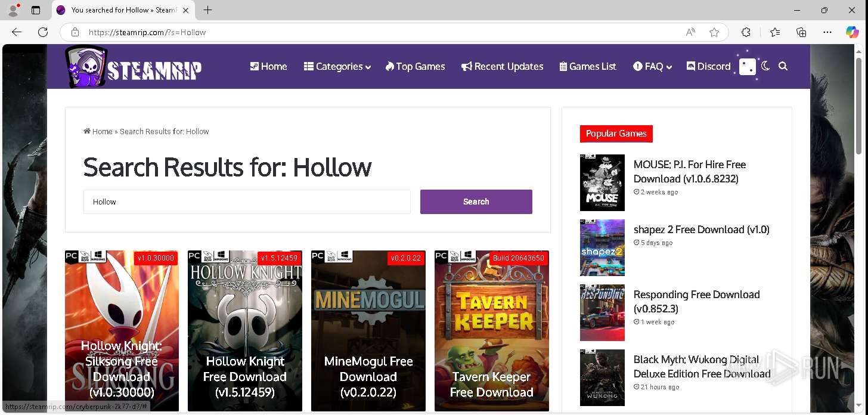Click the Popular Games heading label

coord(616,134)
